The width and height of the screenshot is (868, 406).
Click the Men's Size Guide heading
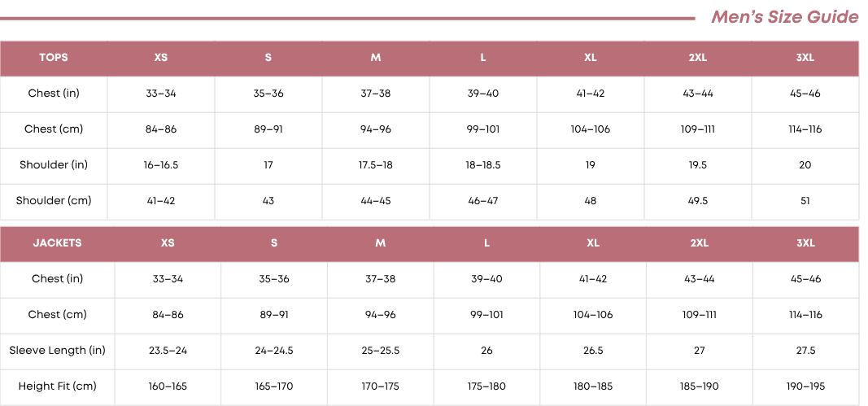[784, 17]
